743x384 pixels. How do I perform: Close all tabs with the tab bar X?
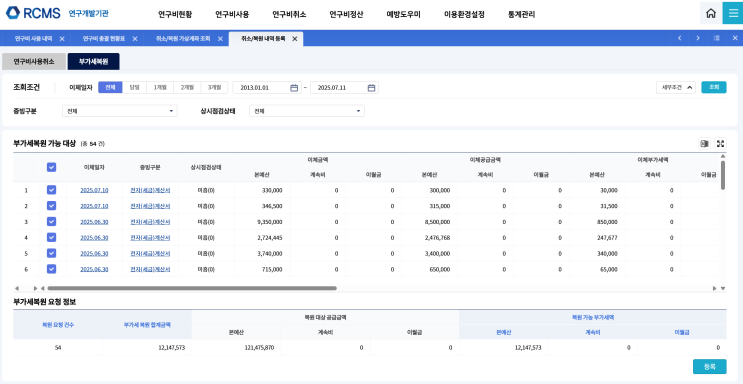735,38
